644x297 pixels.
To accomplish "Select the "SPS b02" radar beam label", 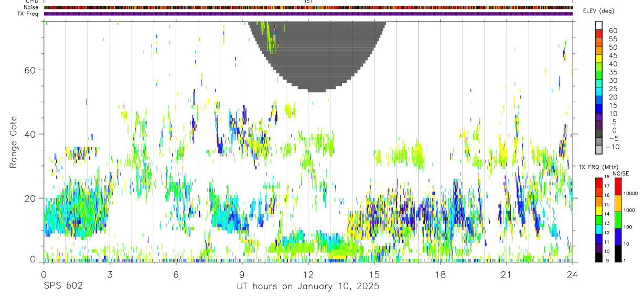I will click(62, 287).
